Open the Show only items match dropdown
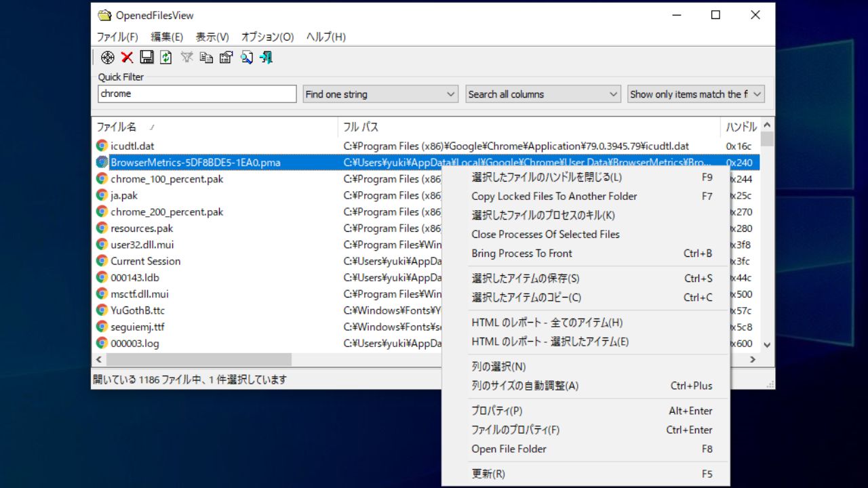868x488 pixels. pos(696,94)
